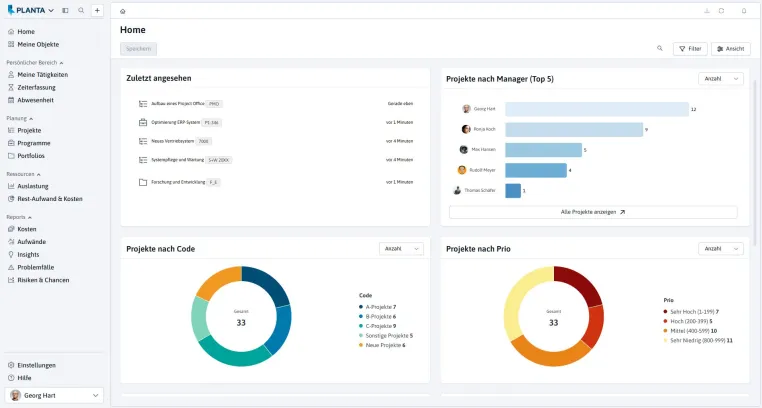Viewport: 762px width, 408px height.
Task: Click Thomas Schäfer's bar in manager chart
Action: [513, 191]
